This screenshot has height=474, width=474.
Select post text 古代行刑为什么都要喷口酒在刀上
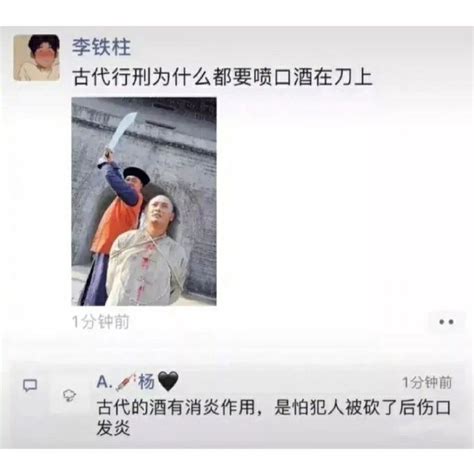click(x=222, y=77)
